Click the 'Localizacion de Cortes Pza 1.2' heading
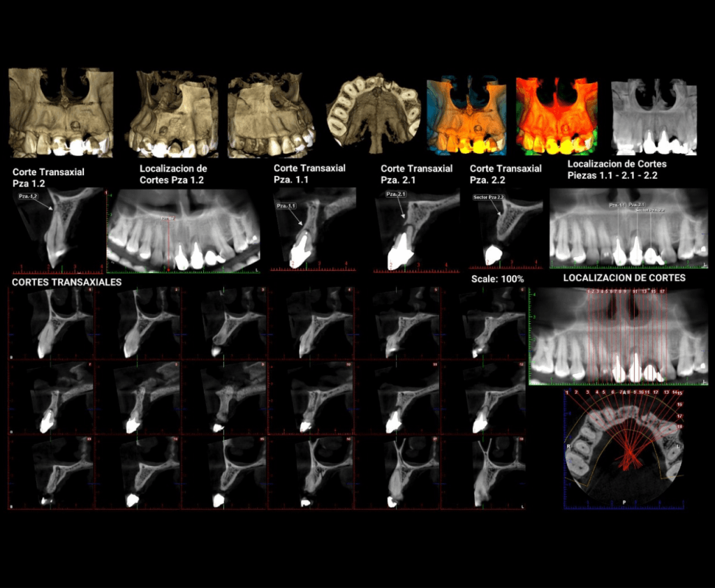Viewport: 715px width, 588px height. click(173, 175)
